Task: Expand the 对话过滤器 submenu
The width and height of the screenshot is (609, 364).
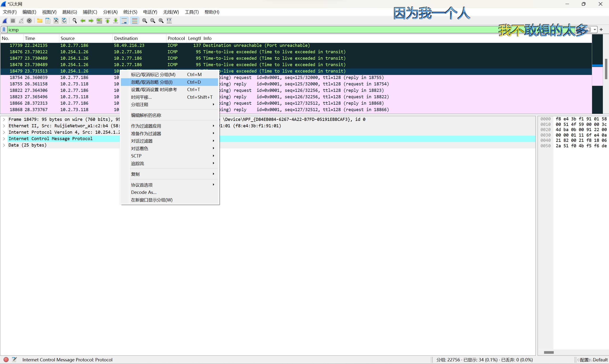Action: (169, 141)
